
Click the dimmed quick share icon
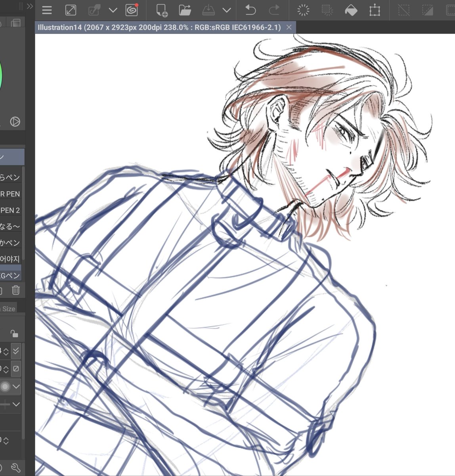(x=94, y=10)
